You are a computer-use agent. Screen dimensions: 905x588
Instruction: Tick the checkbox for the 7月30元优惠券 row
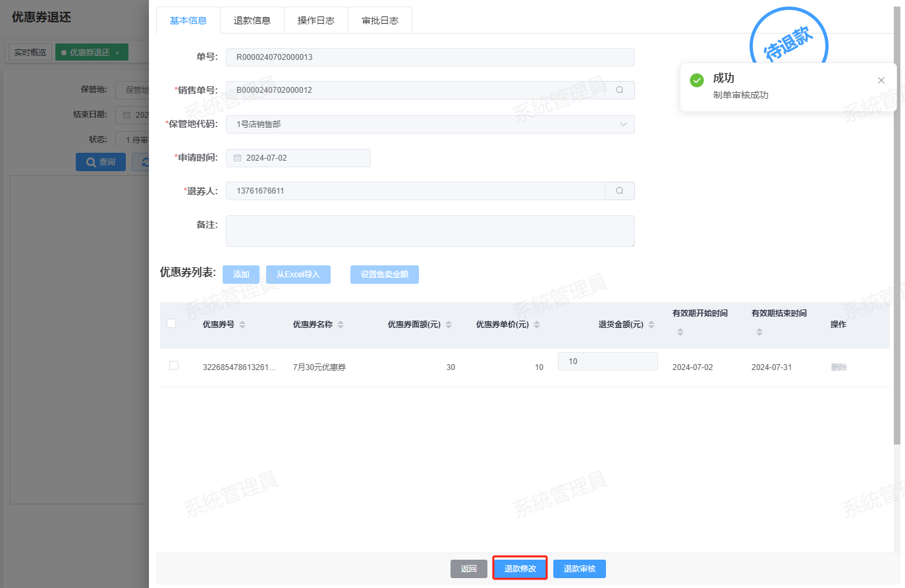tap(174, 365)
